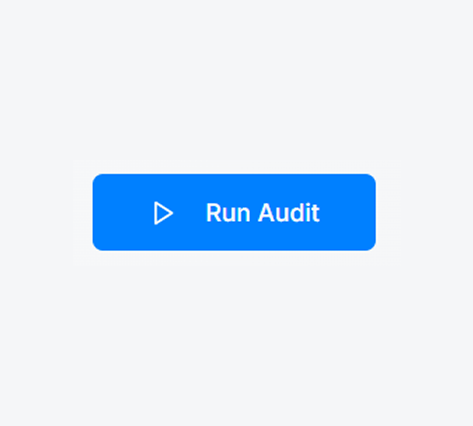
Task: Select the white play outline icon
Action: 163,213
